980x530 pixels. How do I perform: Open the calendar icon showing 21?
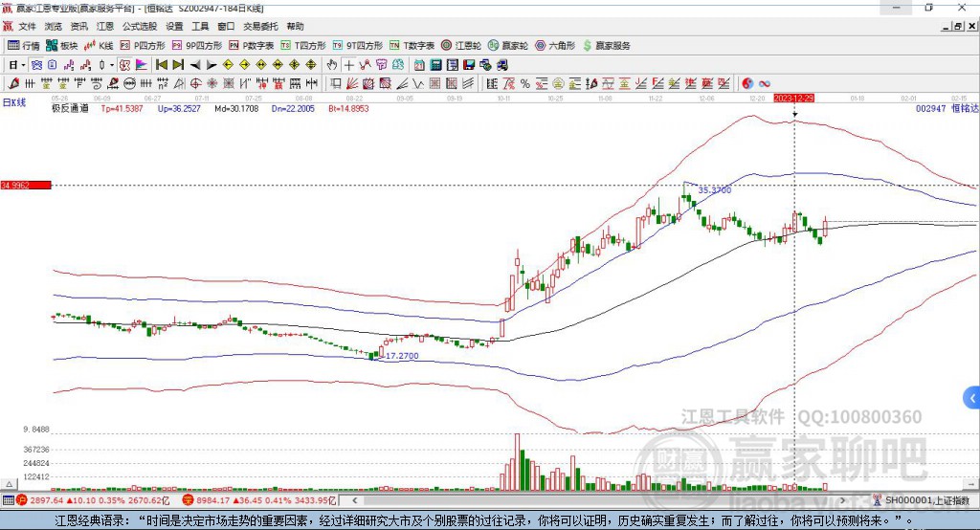click(x=419, y=65)
